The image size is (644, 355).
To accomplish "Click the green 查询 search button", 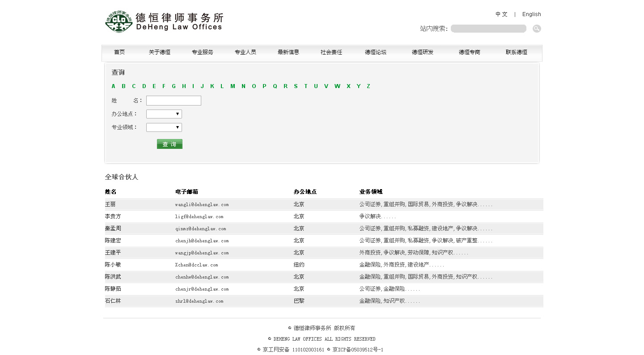I will [x=169, y=144].
